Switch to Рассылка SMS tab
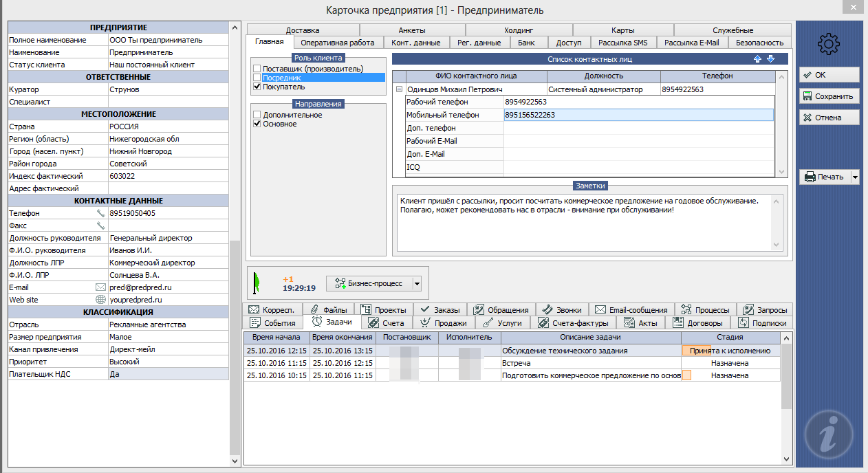 pyautogui.click(x=623, y=43)
